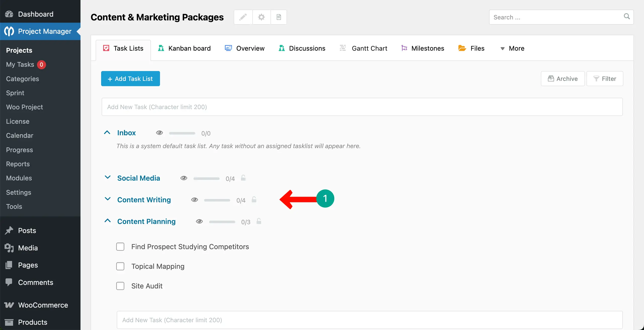Screen dimensions: 644x330
Task: Click the pencil edit project icon
Action: pyautogui.click(x=243, y=17)
